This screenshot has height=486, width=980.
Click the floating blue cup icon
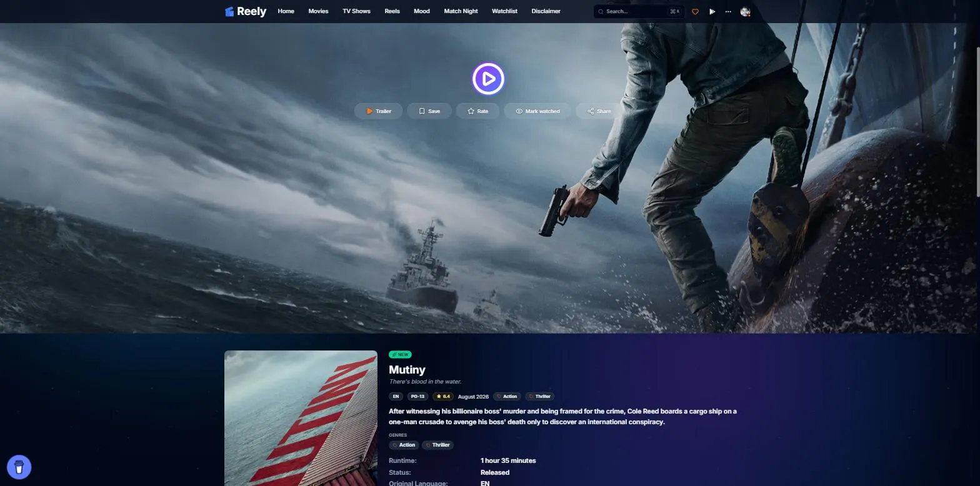pos(19,467)
